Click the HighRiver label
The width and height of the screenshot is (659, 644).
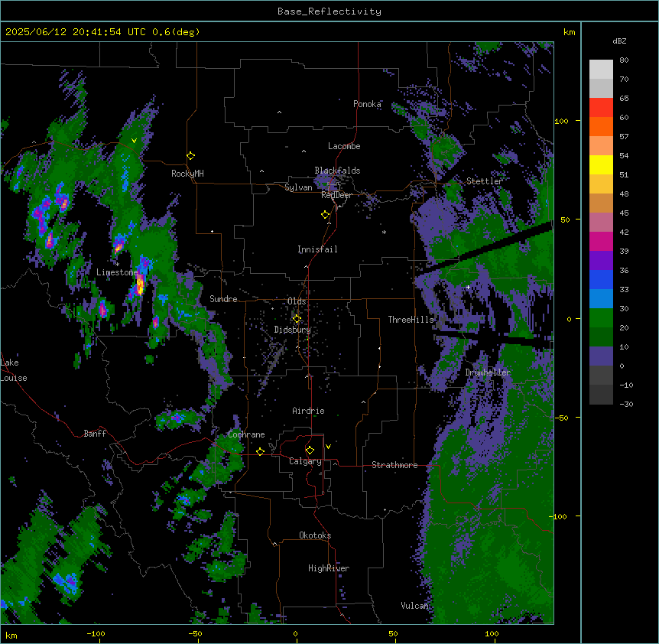(329, 568)
